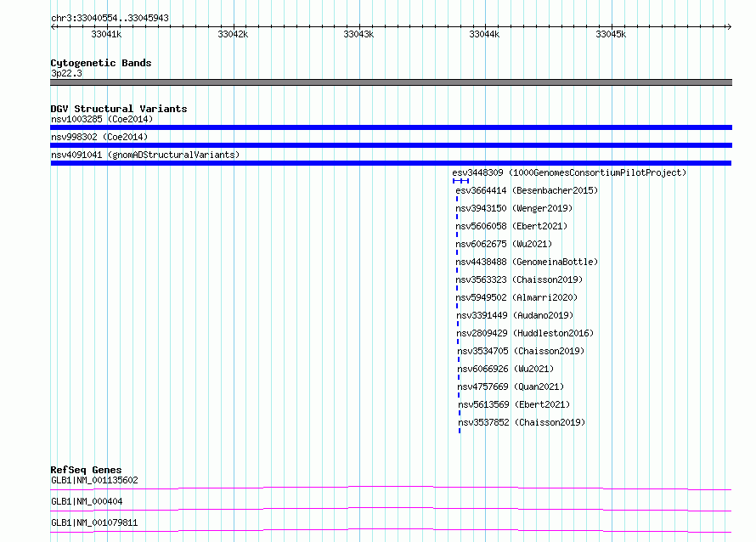
Task: Click the chr3:33040554..33045943 coordinate label
Action: pyautogui.click(x=110, y=19)
